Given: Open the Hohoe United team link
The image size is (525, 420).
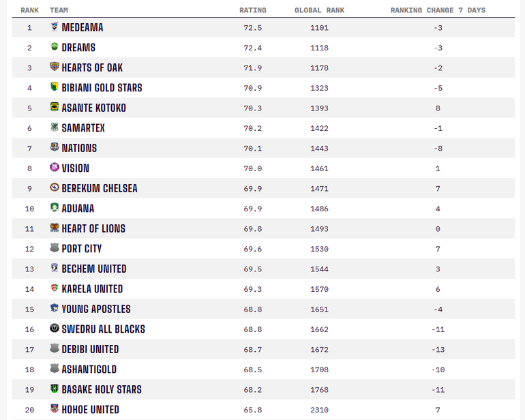Looking at the screenshot, I should [x=91, y=409].
